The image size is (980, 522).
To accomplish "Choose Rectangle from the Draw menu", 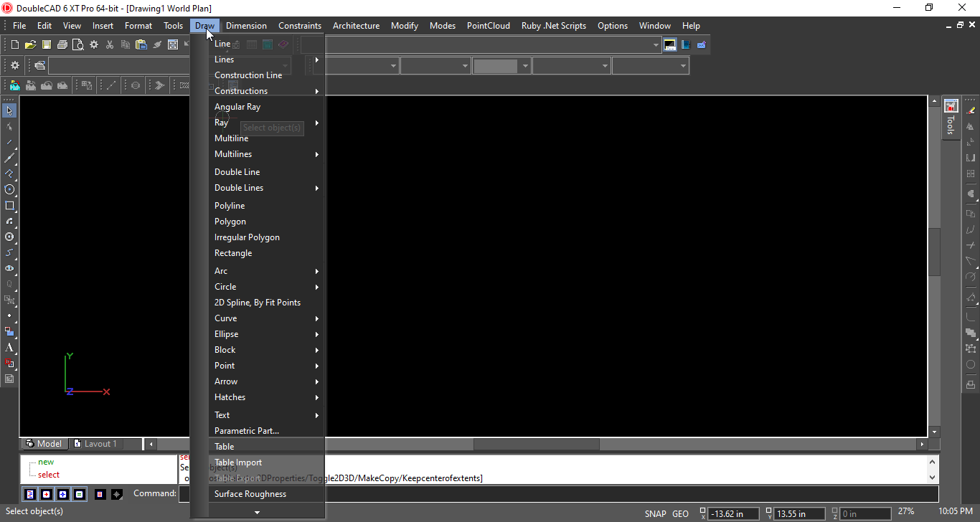I will point(266,253).
